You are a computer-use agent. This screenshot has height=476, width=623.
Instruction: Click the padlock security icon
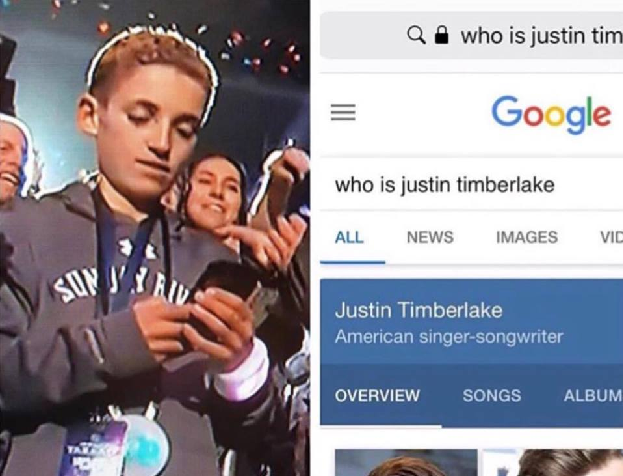(x=441, y=35)
